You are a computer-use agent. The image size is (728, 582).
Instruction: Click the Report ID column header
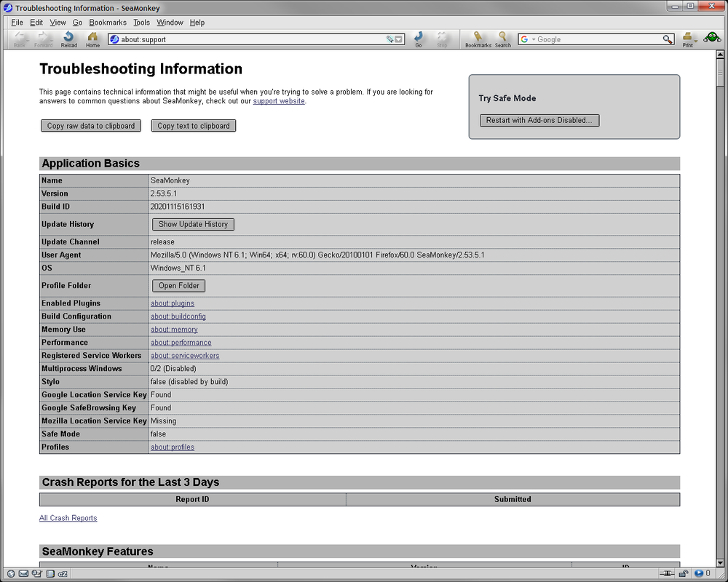[x=192, y=499]
